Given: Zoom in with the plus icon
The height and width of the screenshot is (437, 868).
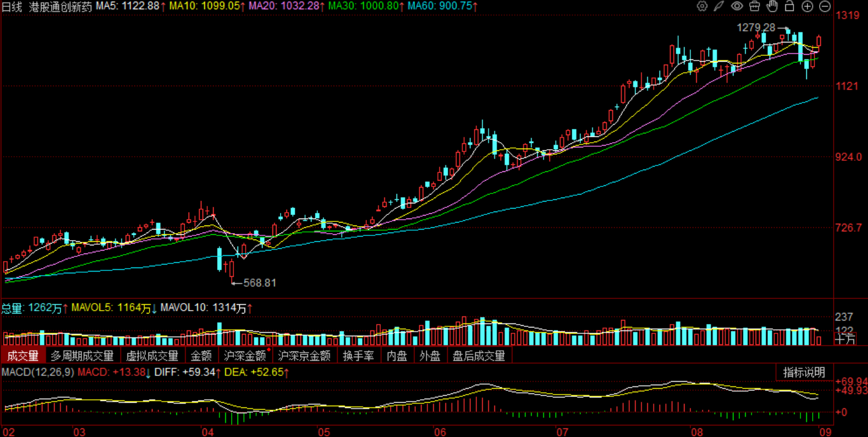Looking at the screenshot, I should [807, 6].
